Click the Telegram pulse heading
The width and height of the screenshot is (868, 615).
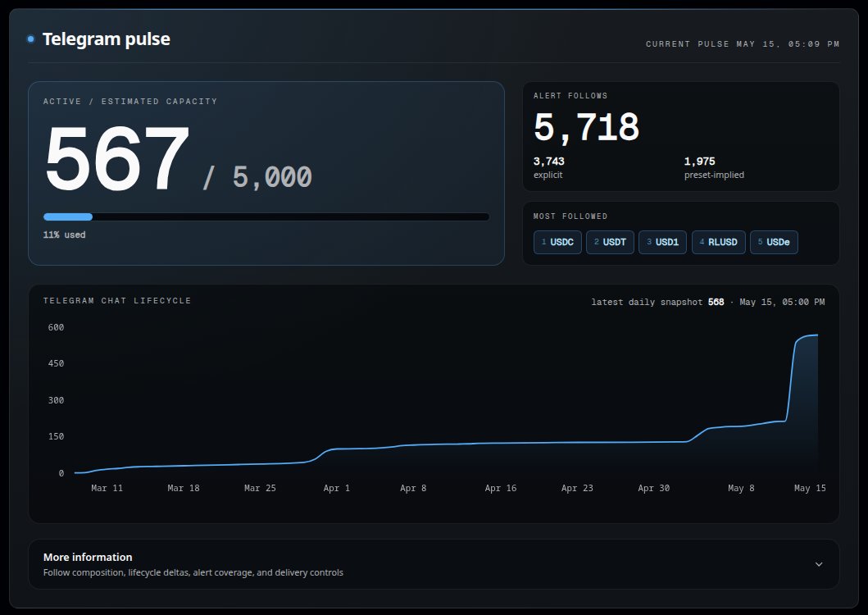pos(107,39)
